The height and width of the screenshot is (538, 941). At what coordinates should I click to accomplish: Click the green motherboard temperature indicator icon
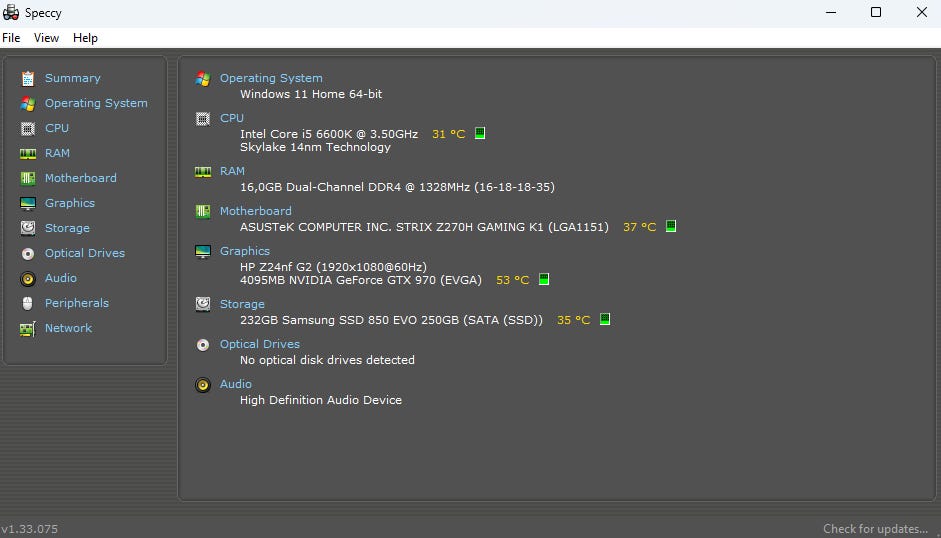(x=671, y=226)
